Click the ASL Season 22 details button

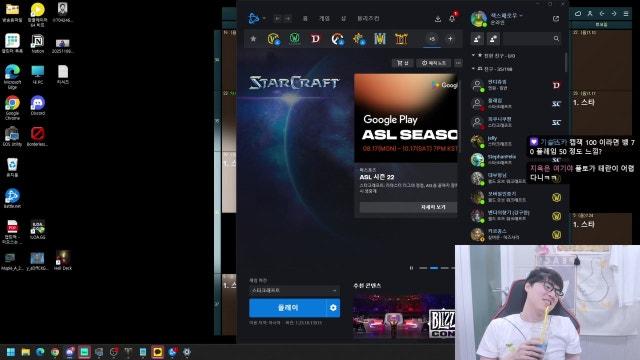point(408,207)
